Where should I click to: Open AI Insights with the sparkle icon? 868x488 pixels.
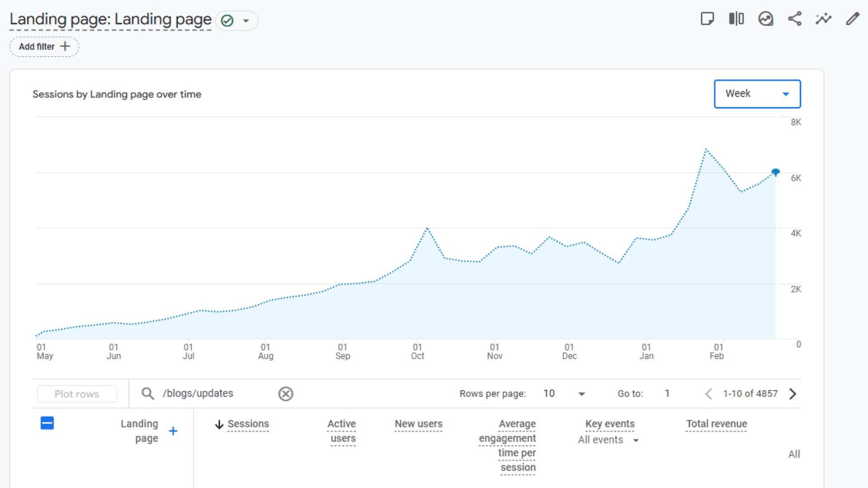coord(824,19)
